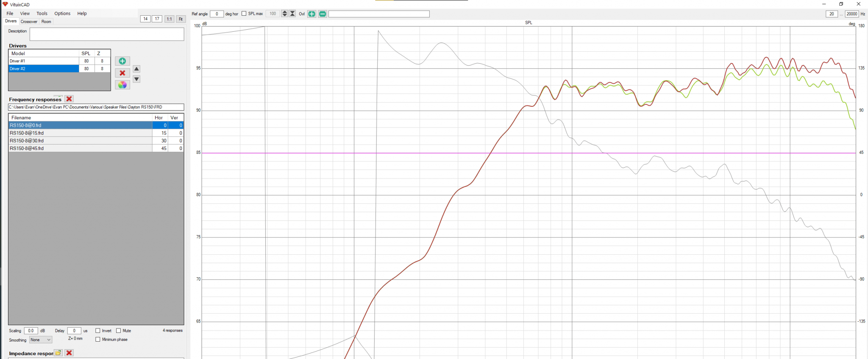Select the Drivers tab

(11, 21)
